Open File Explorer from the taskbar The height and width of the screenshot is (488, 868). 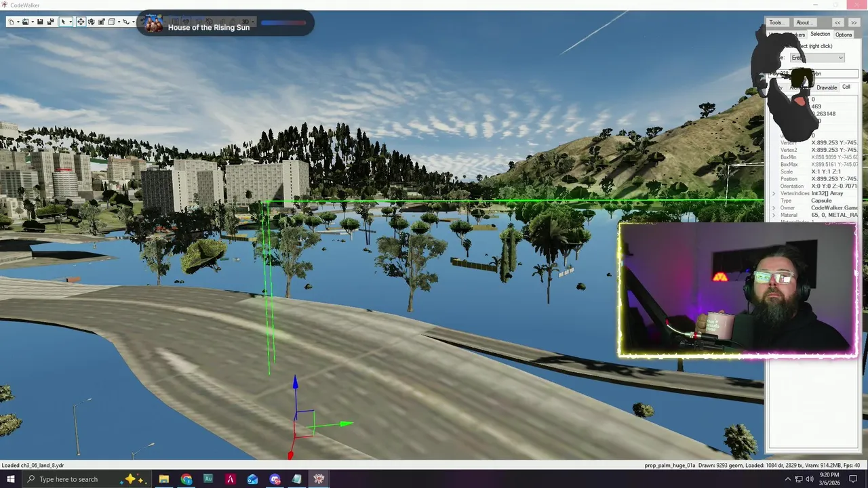164,479
